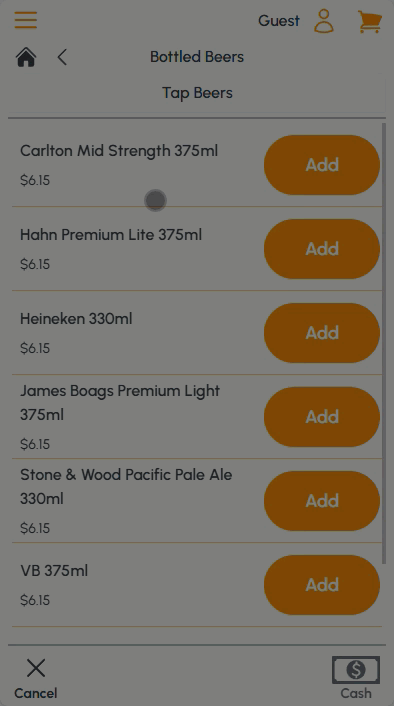394x706 pixels.
Task: Add VB 375ml to order
Action: 322,585
